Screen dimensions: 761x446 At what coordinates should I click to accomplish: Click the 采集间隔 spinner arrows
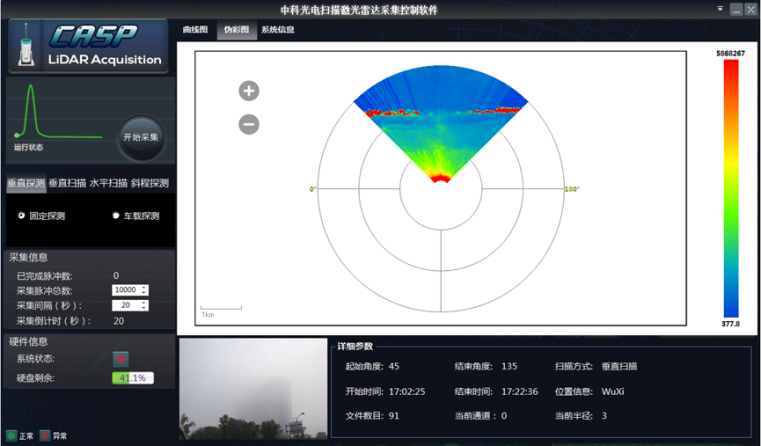click(x=145, y=305)
